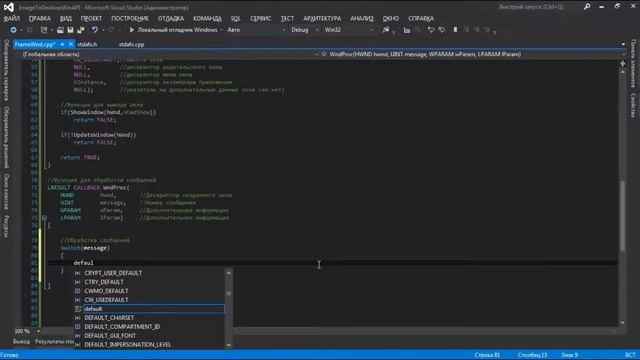Viewport: 640px width, 360px height.
Task: Open the КОМАНДА menu
Action: pos(207,18)
